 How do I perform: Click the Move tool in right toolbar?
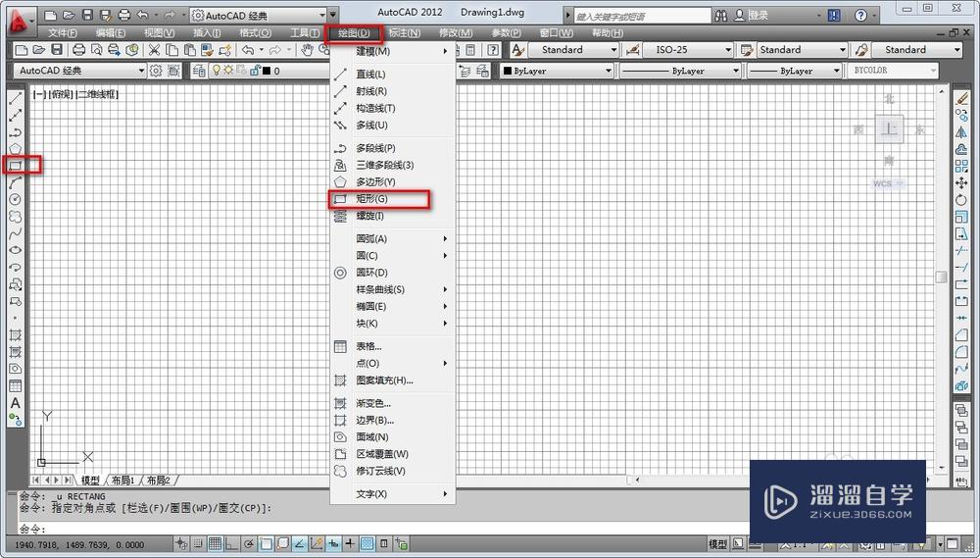[962, 182]
